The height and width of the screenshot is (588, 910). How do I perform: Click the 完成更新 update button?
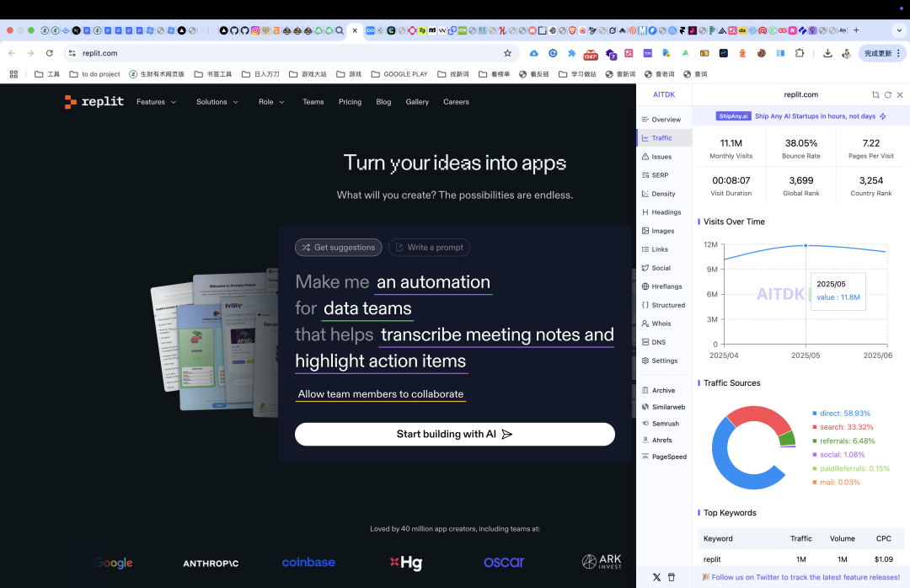tap(881, 53)
